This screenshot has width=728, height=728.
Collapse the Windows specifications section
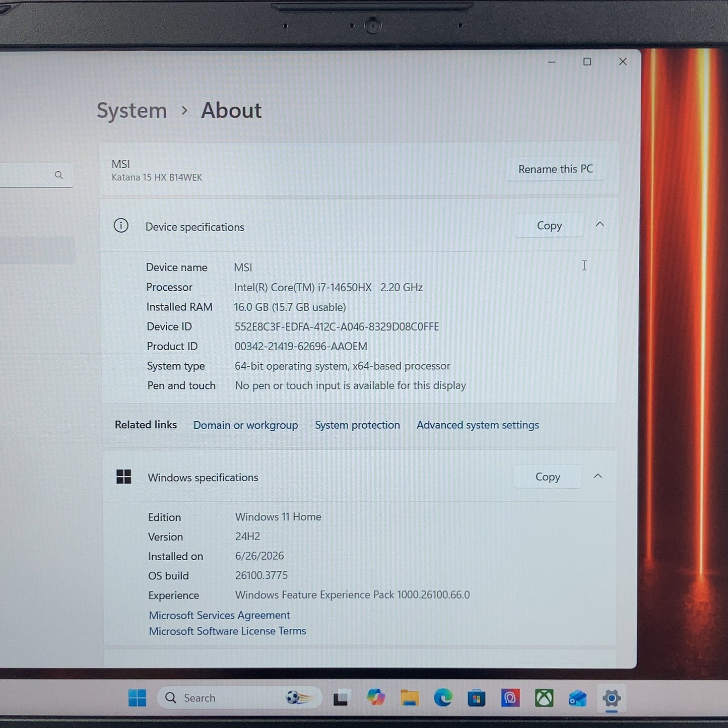click(598, 476)
